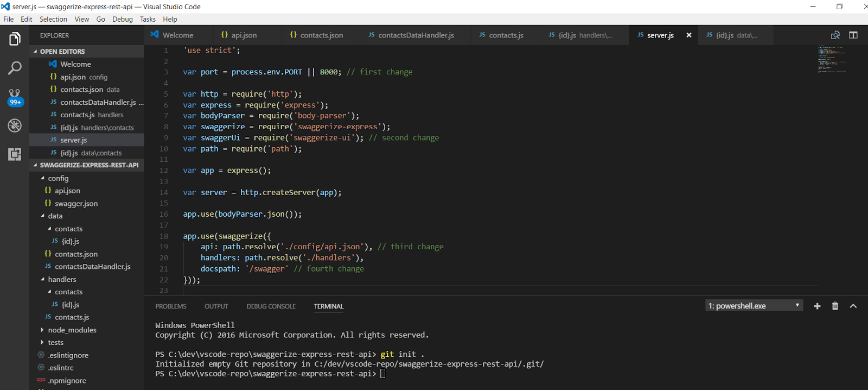Select contacts.json data in Open Editors
The width and height of the screenshot is (868, 390).
click(x=87, y=90)
